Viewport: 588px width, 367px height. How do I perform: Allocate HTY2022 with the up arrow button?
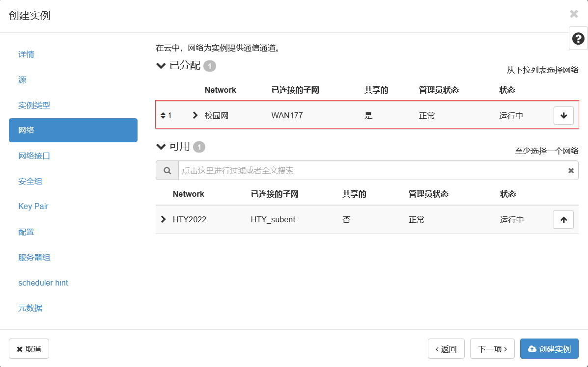pos(563,219)
